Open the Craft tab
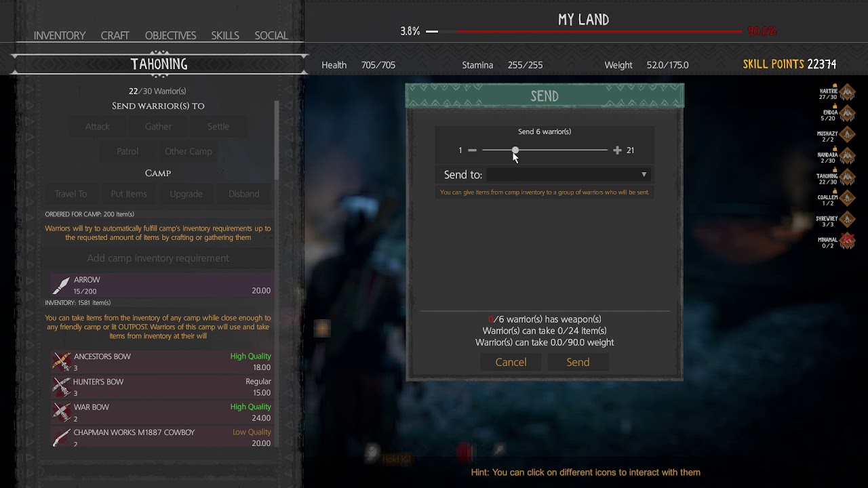The image size is (868, 488). pyautogui.click(x=115, y=35)
